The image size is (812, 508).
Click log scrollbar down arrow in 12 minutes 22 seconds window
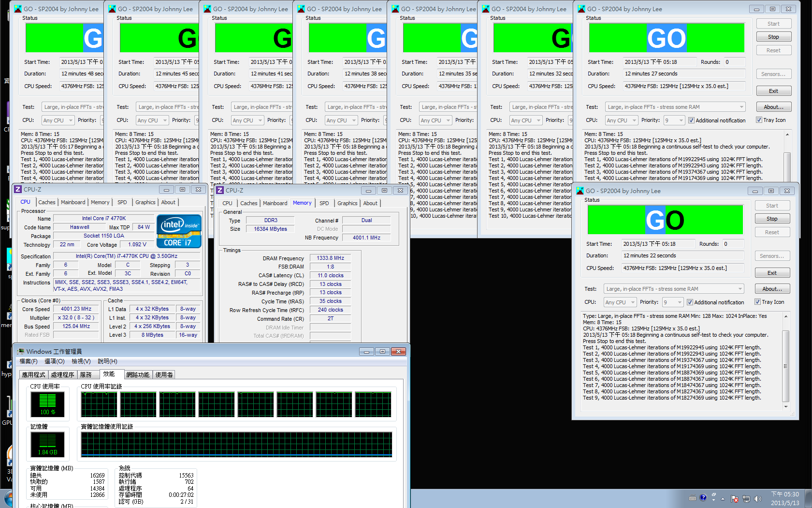[x=786, y=407]
